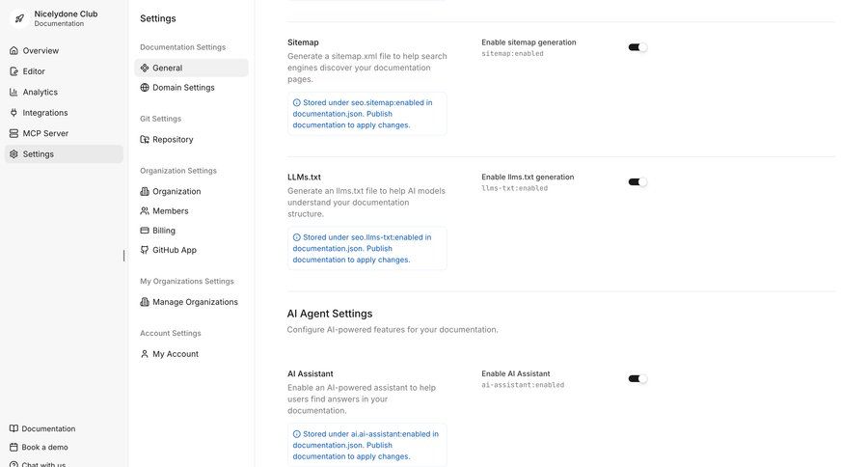The height and width of the screenshot is (467, 868).
Task: Click the MCP Server icon
Action: click(14, 133)
